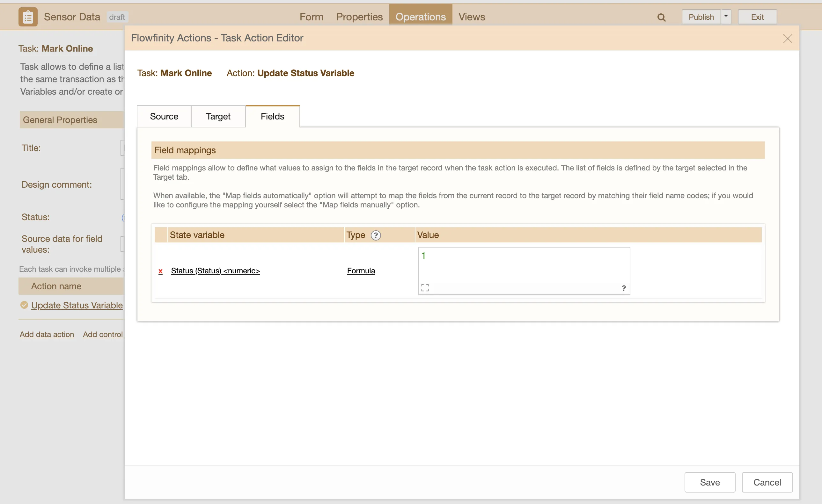Screen dimensions: 822x504
Task: Click the Type column help icon
Action: 376,235
